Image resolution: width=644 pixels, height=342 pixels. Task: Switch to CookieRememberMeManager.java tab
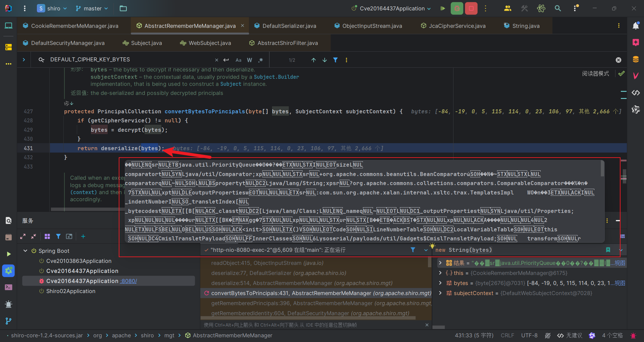[x=71, y=26]
